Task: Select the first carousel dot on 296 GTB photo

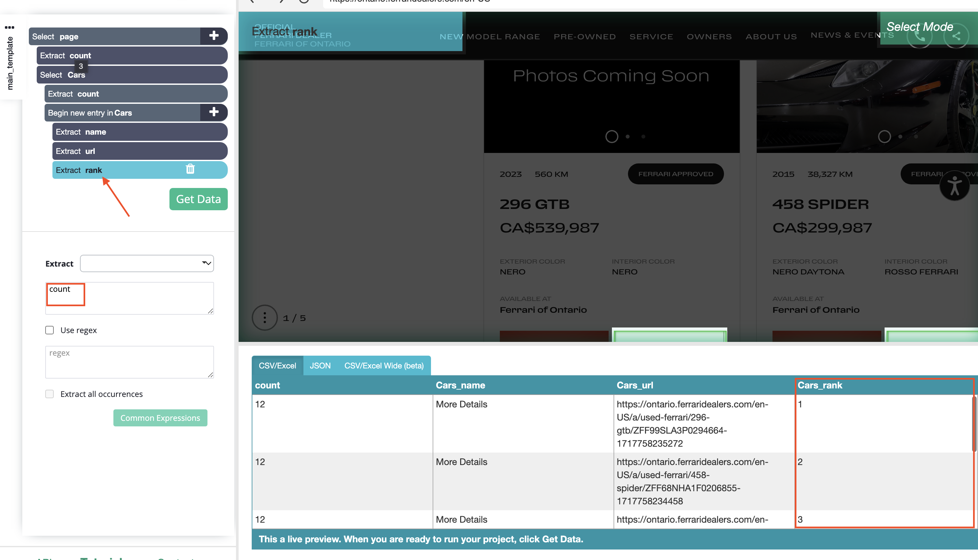Action: (611, 137)
